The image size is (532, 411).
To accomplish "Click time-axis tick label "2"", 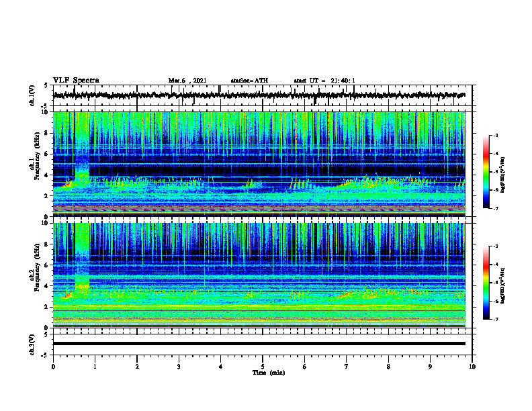I will 137,367.
